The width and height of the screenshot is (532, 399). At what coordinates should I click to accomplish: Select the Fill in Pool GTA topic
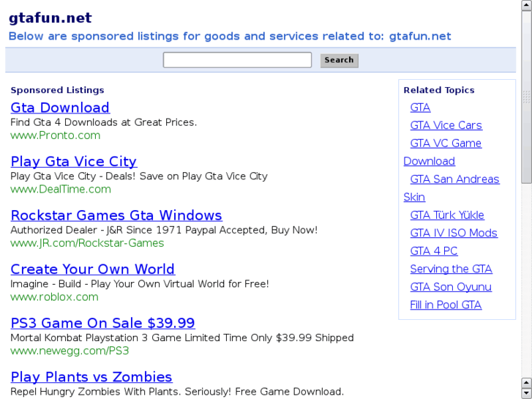pyautogui.click(x=446, y=305)
